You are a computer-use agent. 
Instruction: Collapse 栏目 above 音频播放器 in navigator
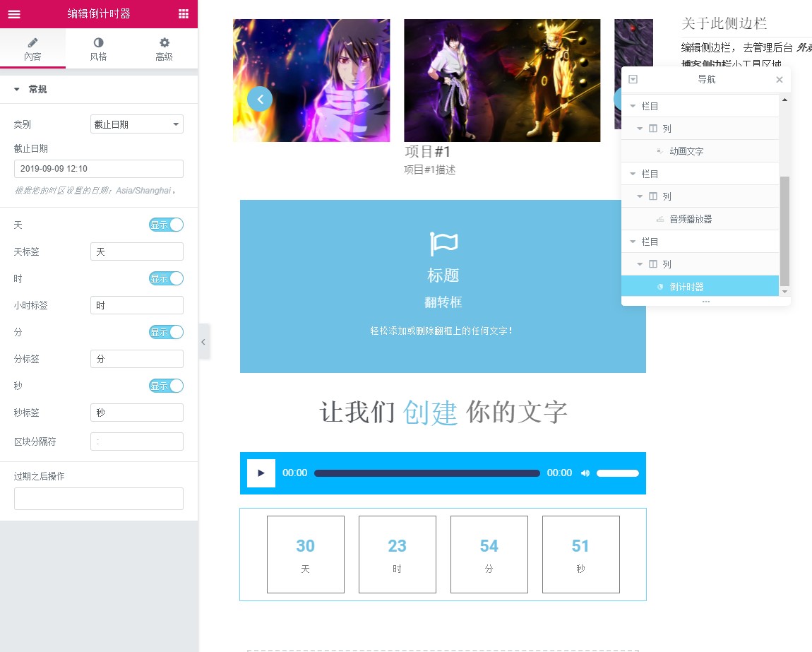633,174
